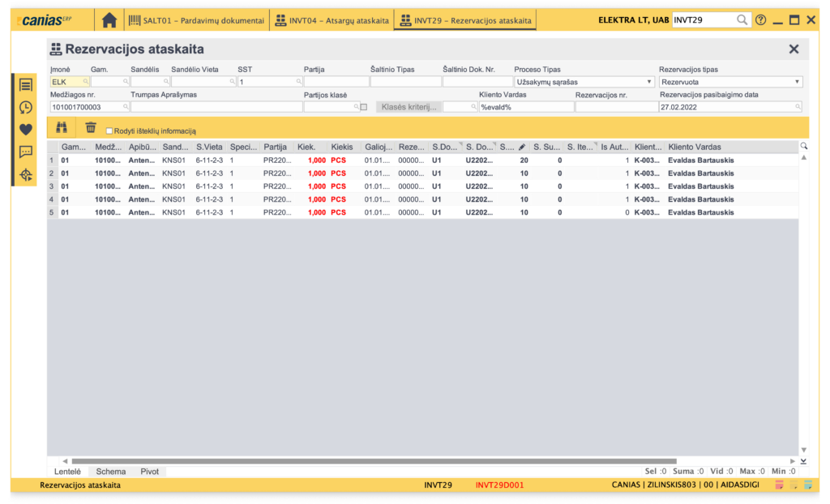Screen dimensions: 830x504
Task: Click the Klasės kriterijai button
Action: [x=409, y=107]
